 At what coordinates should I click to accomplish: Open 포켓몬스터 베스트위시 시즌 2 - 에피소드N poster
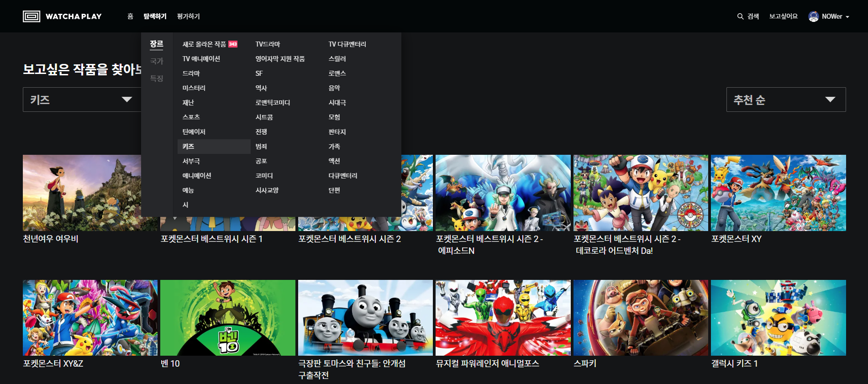[x=503, y=193]
